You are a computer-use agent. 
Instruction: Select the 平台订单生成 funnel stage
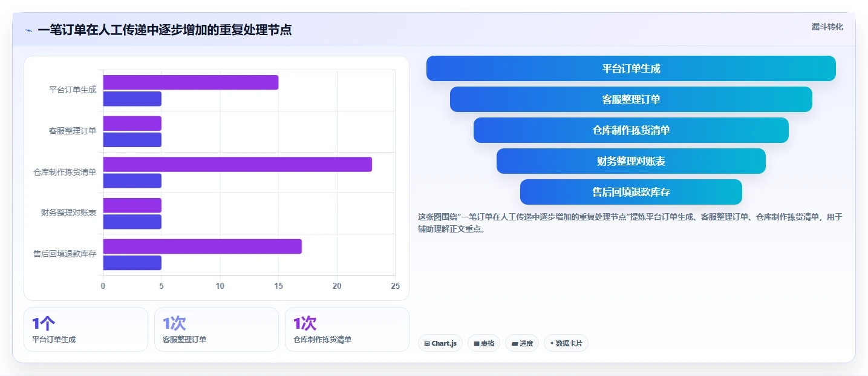(x=631, y=68)
